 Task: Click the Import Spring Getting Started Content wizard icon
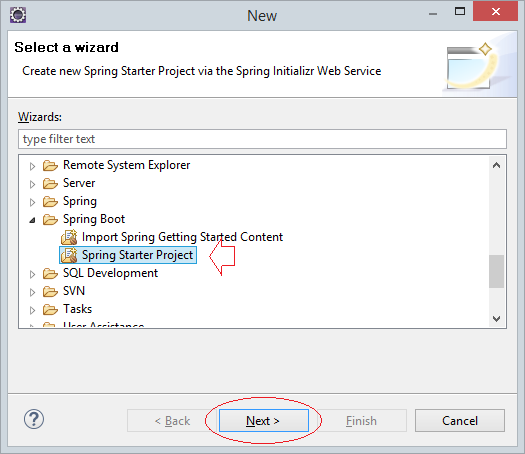tap(69, 237)
